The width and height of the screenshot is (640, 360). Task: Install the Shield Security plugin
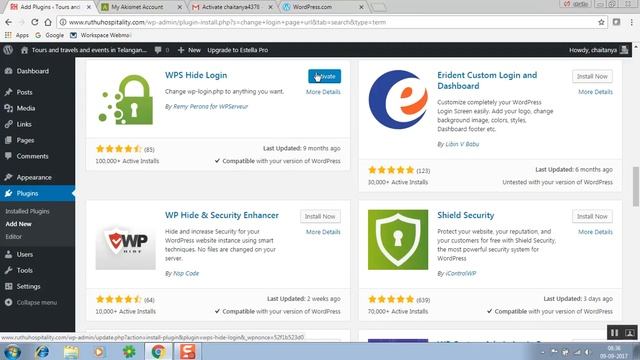pyautogui.click(x=592, y=216)
